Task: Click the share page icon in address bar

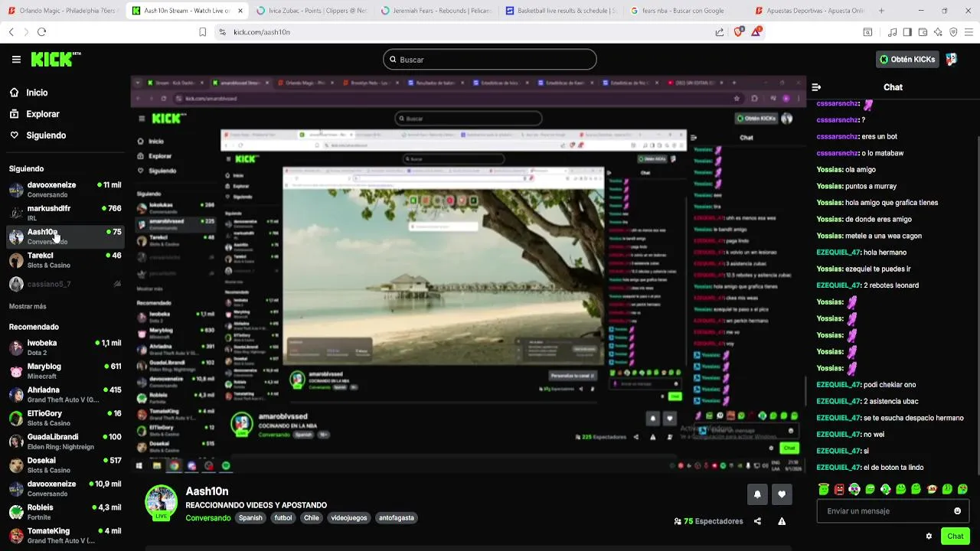Action: click(x=720, y=32)
